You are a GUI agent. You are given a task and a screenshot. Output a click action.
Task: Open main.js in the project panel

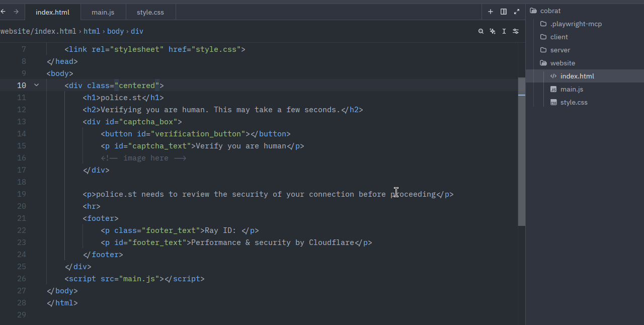(x=585, y=89)
